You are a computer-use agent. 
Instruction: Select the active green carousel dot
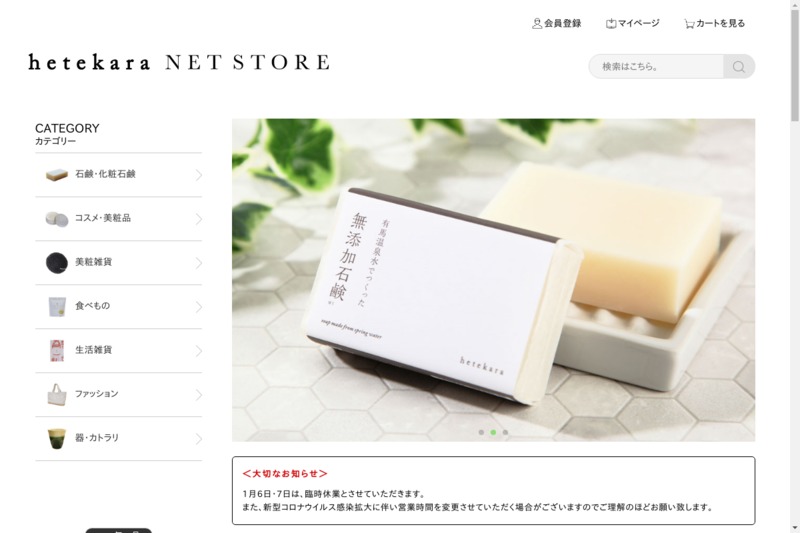pos(493,432)
